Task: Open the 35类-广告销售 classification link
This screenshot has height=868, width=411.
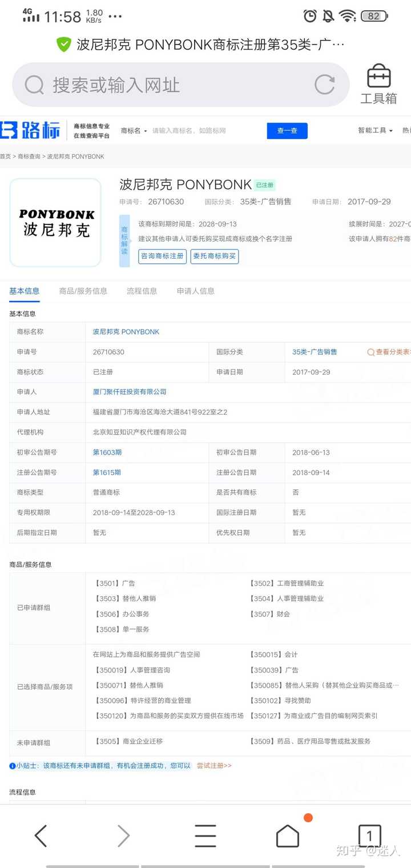Action: pos(315,352)
